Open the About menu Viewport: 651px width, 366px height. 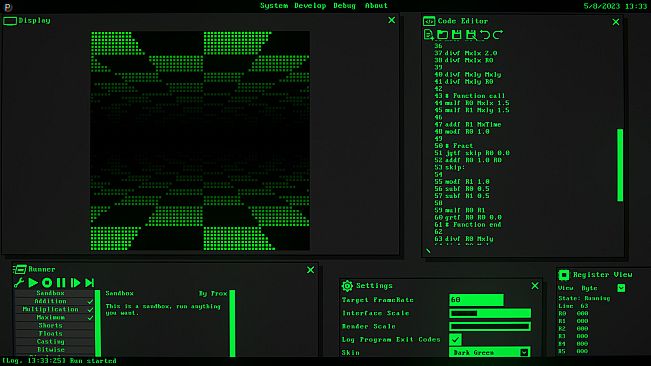(x=376, y=6)
